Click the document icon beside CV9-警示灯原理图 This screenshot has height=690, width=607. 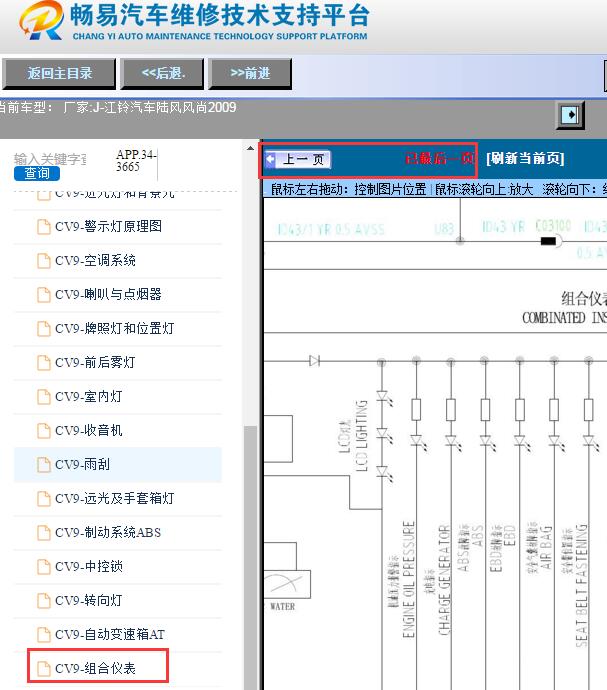coord(43,227)
